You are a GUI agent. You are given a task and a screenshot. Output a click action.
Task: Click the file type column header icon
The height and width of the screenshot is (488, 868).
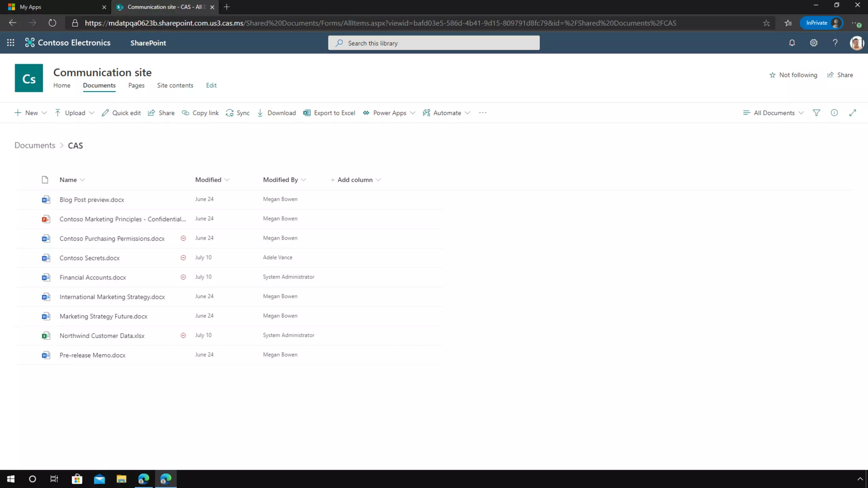click(x=45, y=180)
